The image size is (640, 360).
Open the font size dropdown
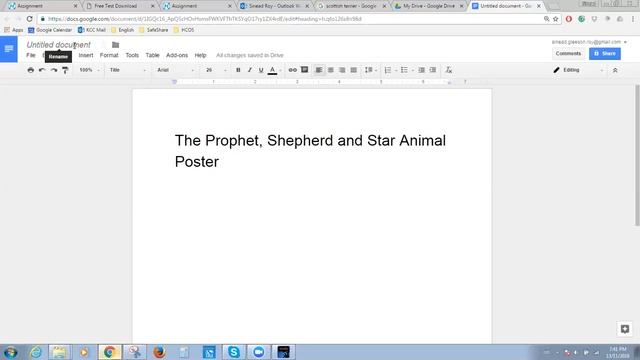216,70
